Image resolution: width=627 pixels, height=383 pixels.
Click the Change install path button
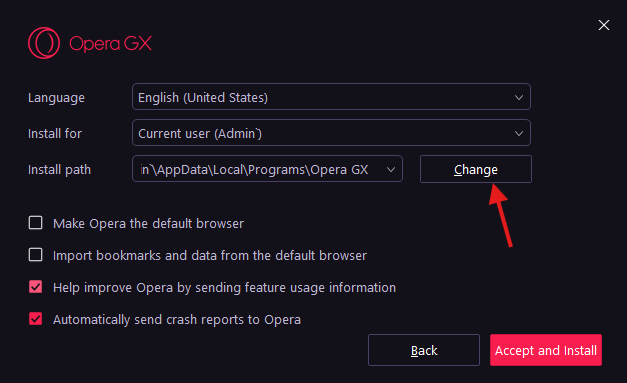(476, 169)
